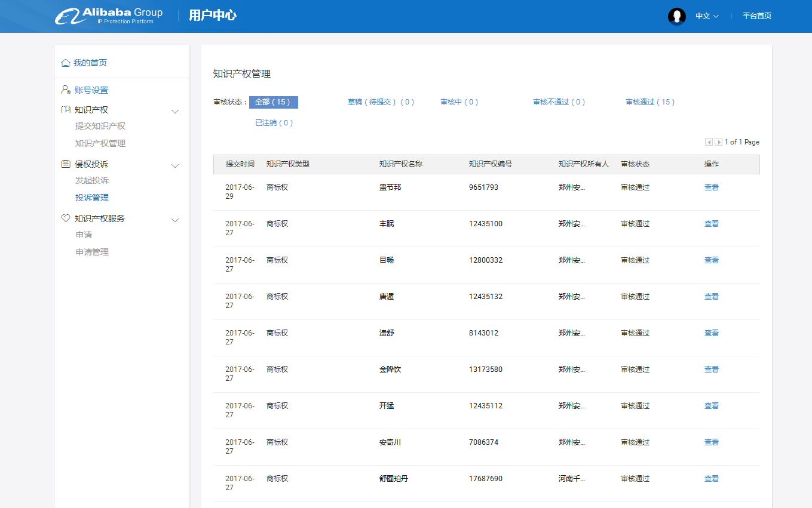Click 查看 for 金降饮 row
The height and width of the screenshot is (508, 812).
pyautogui.click(x=712, y=370)
